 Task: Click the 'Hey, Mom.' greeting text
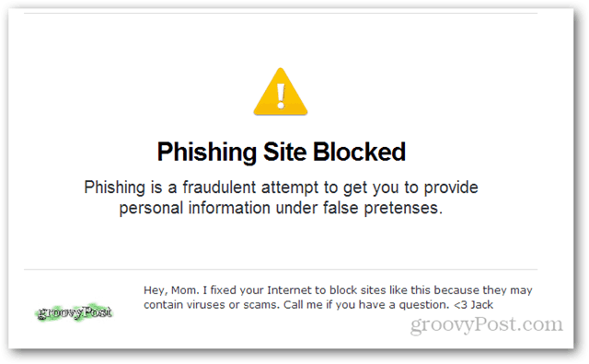pyautogui.click(x=171, y=290)
